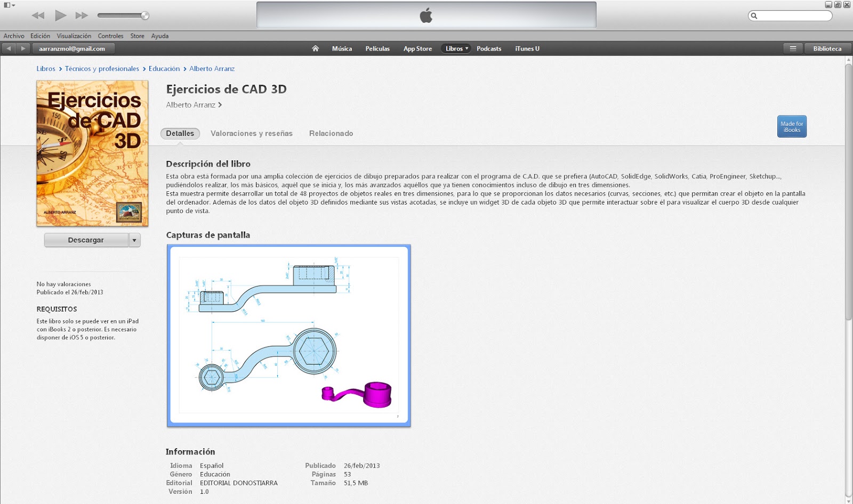Viewport: 853px width, 504px height.
Task: Open the Podcasts section
Action: pos(489,48)
